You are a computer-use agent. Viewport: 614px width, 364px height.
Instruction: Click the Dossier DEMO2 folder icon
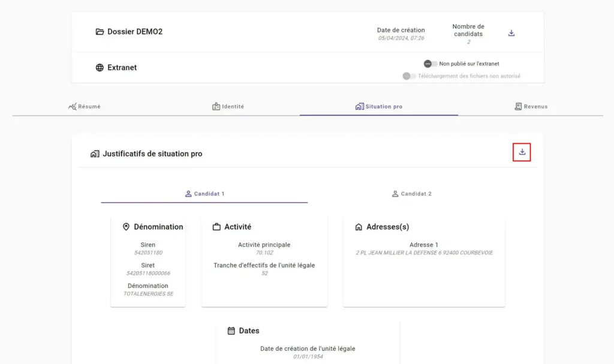[x=100, y=32]
